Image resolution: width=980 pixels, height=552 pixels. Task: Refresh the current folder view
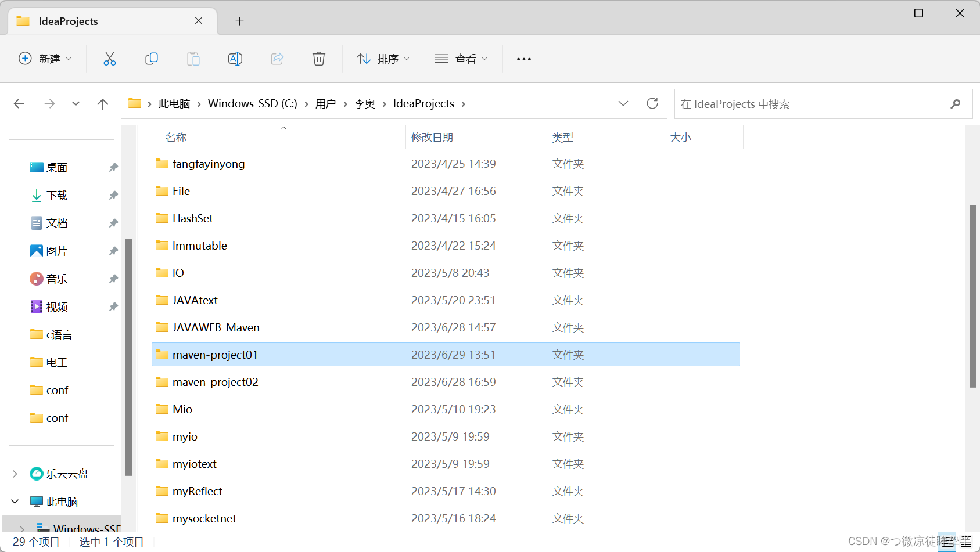(x=652, y=103)
